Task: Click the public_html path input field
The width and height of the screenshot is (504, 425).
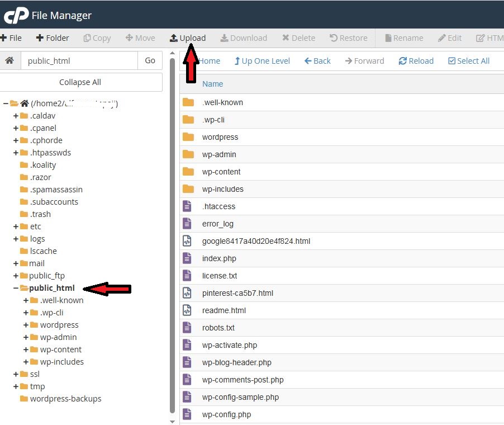Action: 78,60
